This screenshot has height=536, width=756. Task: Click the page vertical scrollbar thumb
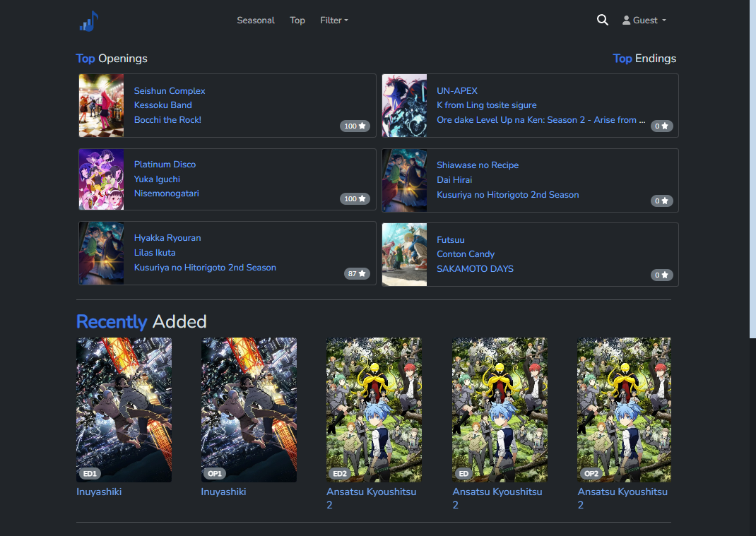pos(752,169)
